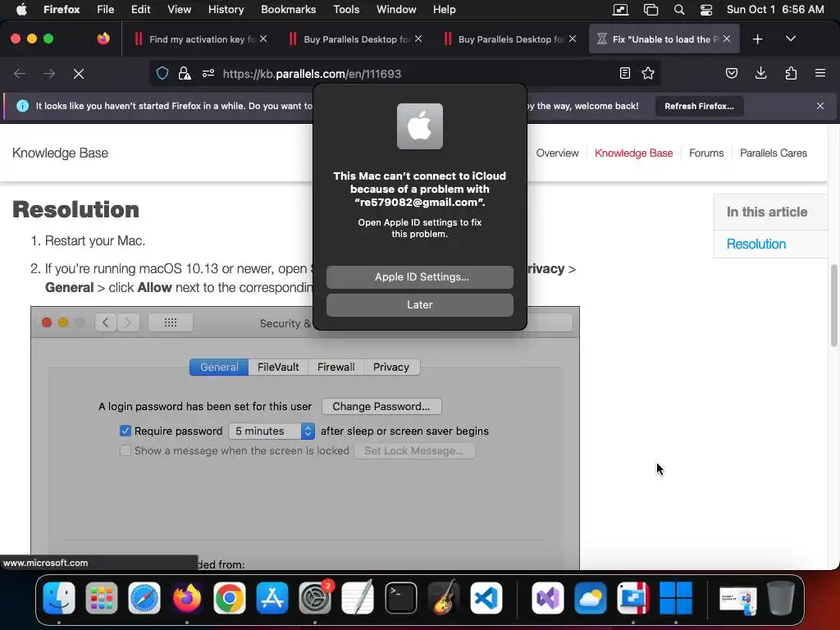This screenshot has height=630, width=840.
Task: Open the App Store dock icon
Action: (x=272, y=598)
